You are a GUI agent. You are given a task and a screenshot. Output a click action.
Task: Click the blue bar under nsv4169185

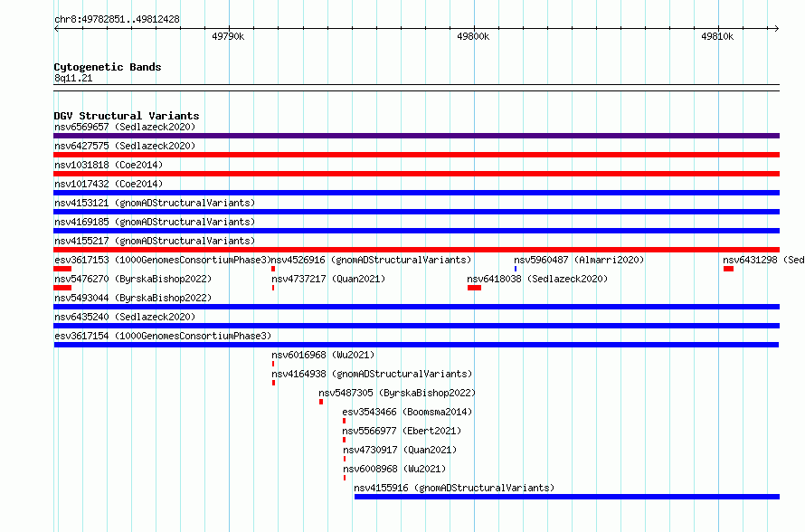tap(416, 231)
